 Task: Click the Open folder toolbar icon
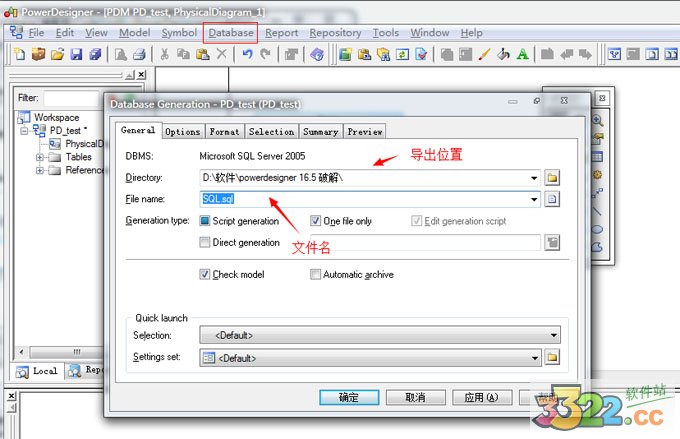(57, 54)
